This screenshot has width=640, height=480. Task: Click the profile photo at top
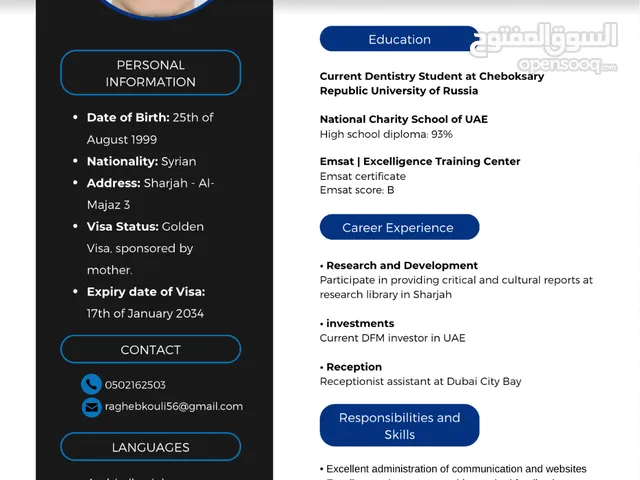157,6
